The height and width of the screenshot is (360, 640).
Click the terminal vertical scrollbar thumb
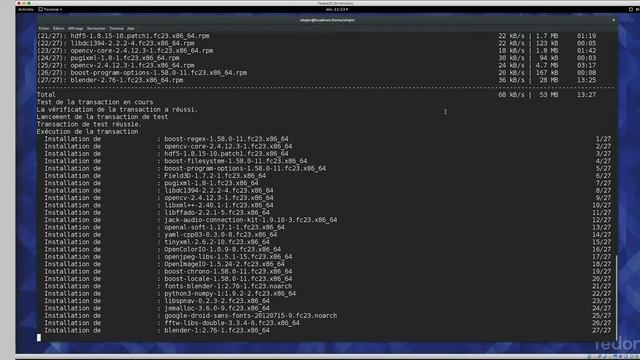616,297
